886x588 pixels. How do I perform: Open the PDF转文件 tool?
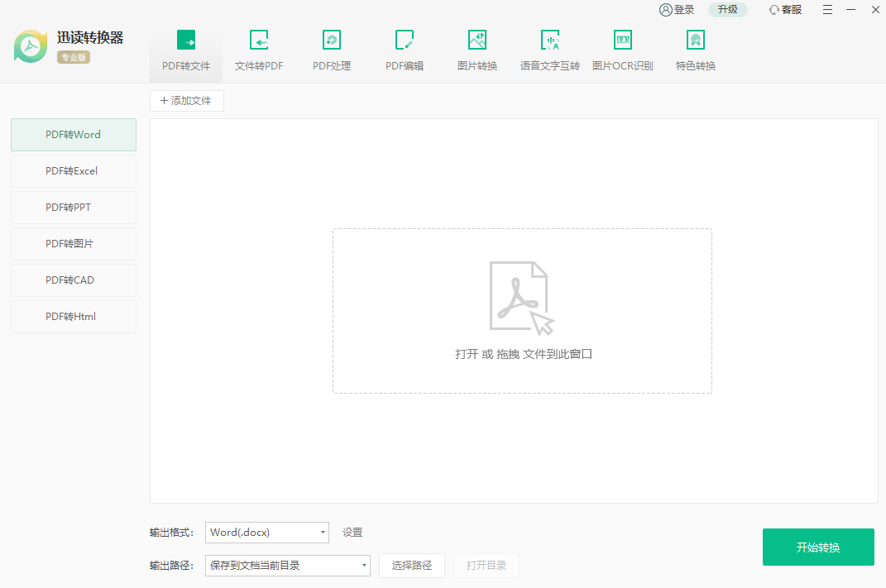click(185, 50)
